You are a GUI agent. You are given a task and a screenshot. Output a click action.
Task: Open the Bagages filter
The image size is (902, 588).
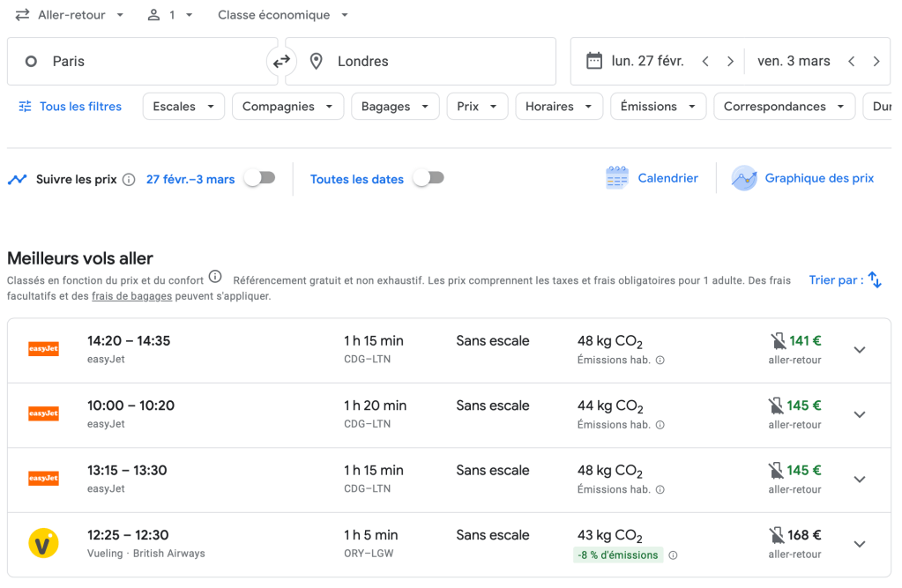395,107
